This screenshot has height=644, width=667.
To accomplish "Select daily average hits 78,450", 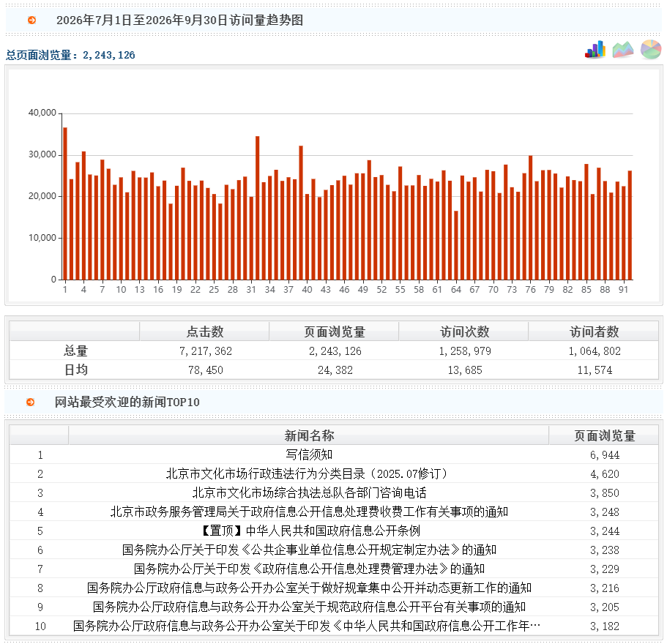I will [x=206, y=370].
